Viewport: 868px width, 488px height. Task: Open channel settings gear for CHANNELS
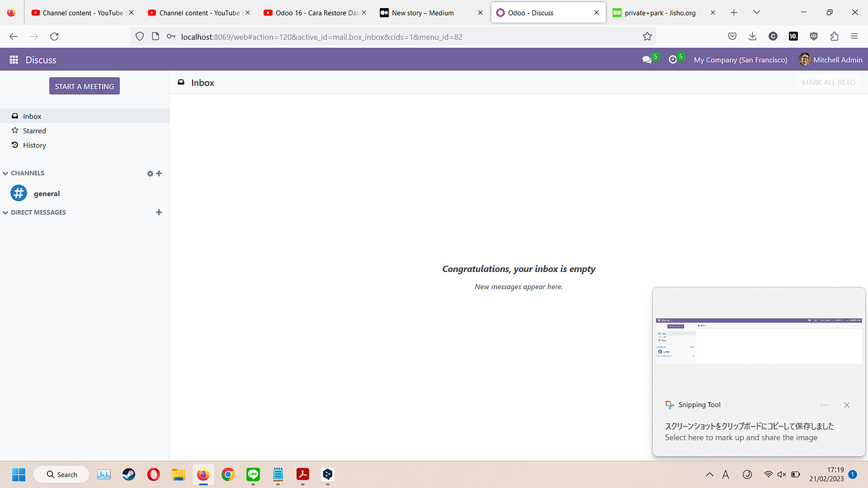point(149,173)
